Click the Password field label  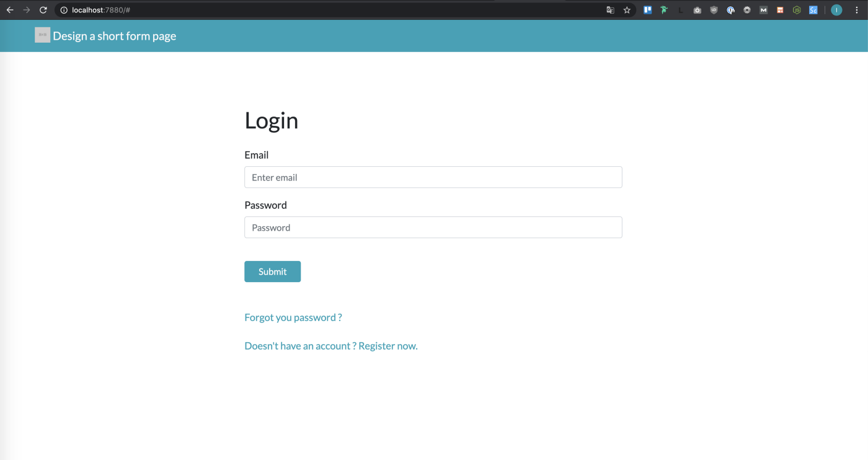(x=266, y=205)
